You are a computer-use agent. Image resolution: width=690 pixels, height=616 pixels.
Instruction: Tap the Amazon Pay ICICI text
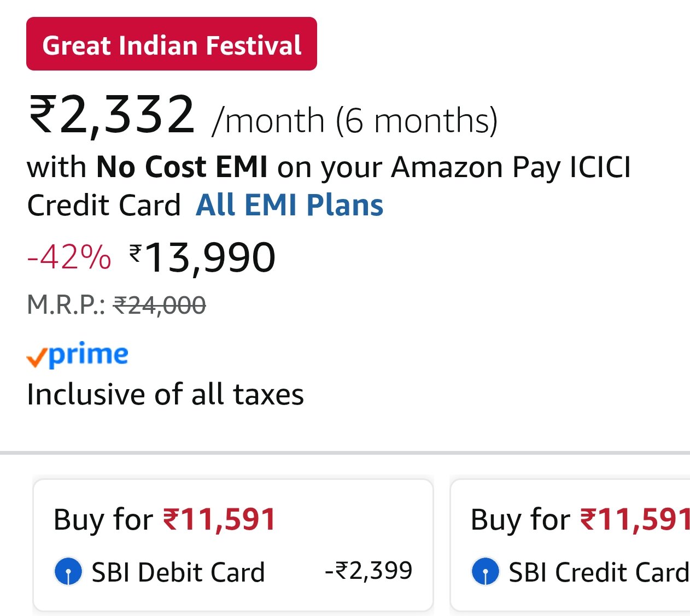pyautogui.click(x=511, y=167)
